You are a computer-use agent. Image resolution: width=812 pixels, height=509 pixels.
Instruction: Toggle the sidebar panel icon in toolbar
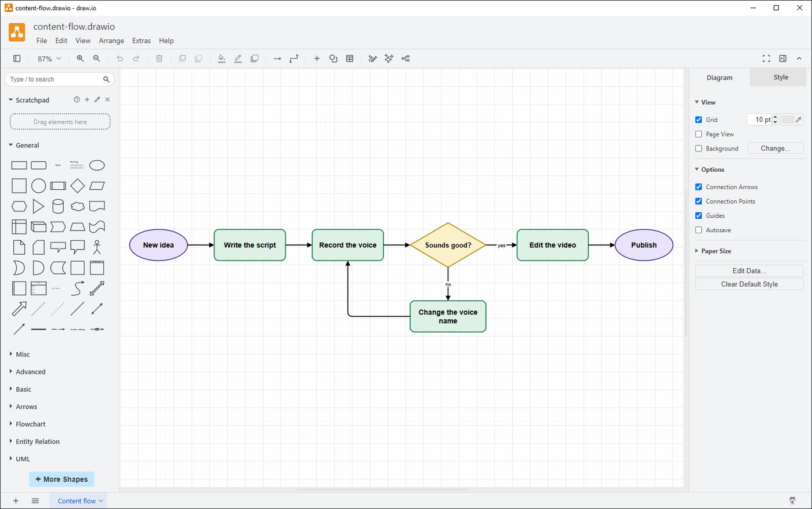point(17,59)
